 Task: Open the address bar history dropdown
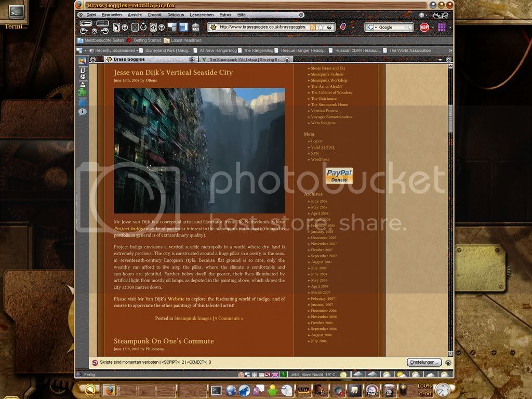pos(329,28)
